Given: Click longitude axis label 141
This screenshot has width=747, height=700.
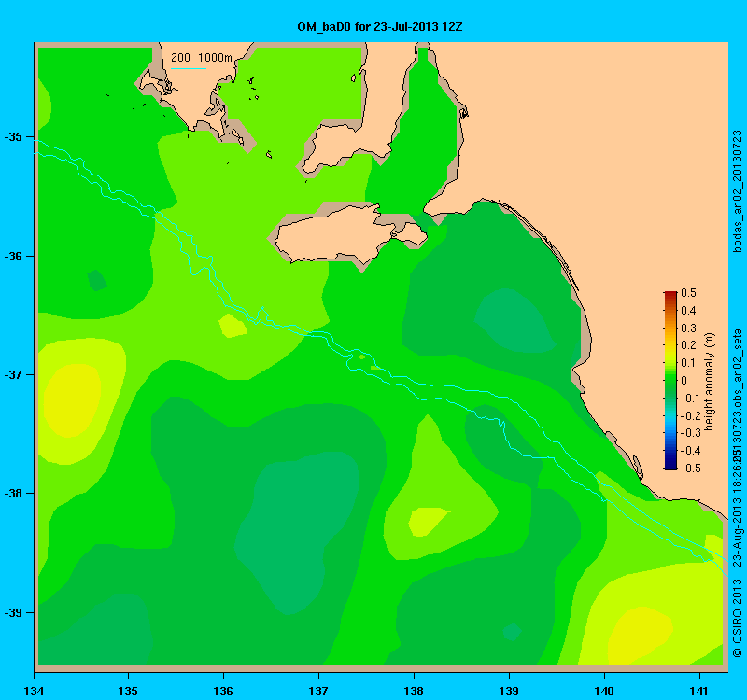Looking at the screenshot, I should point(699,691).
